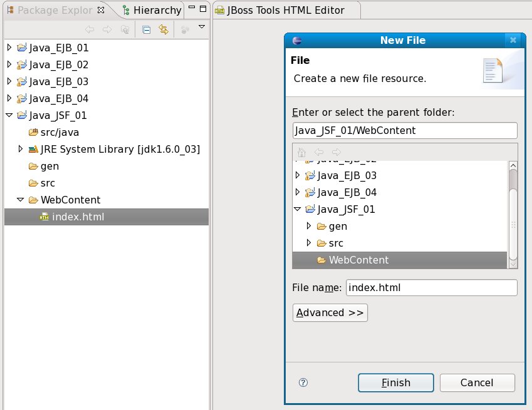Expand Java_EJB_01 project in Package Explorer
The image size is (532, 410).
pyautogui.click(x=9, y=48)
